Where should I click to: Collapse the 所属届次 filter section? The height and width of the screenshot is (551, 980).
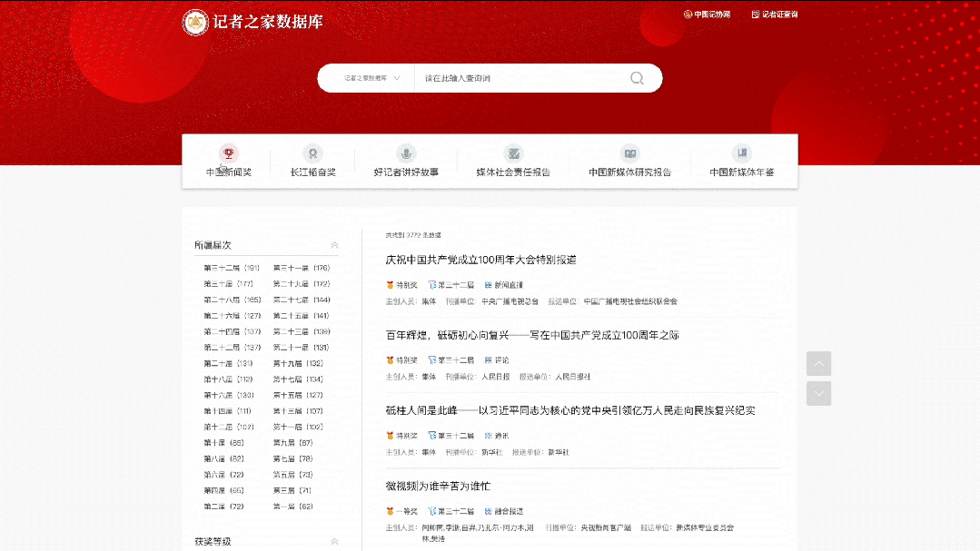click(334, 245)
